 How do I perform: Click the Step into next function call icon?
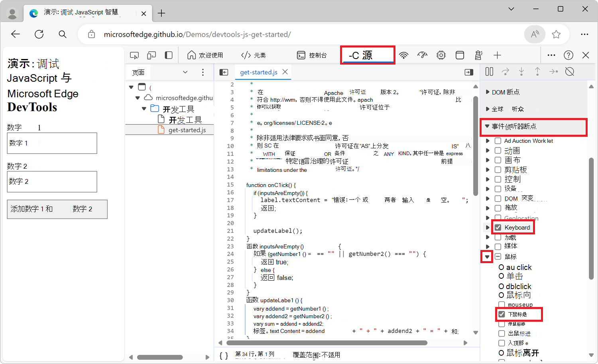click(x=521, y=72)
